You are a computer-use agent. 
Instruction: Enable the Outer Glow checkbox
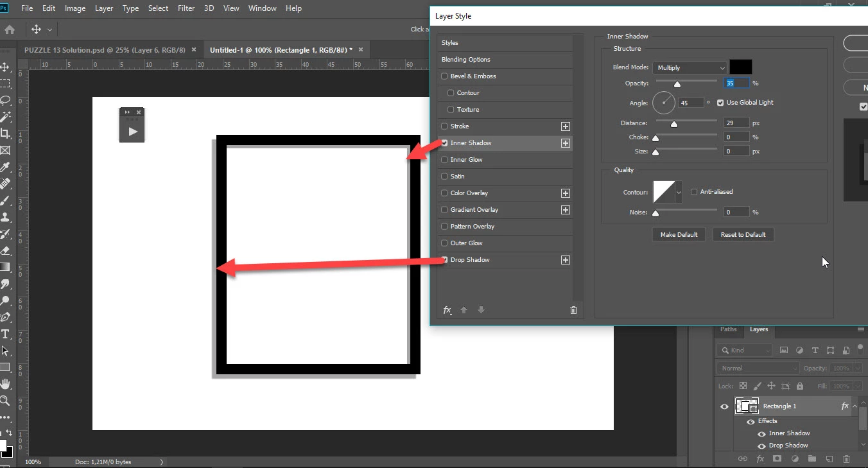(444, 243)
